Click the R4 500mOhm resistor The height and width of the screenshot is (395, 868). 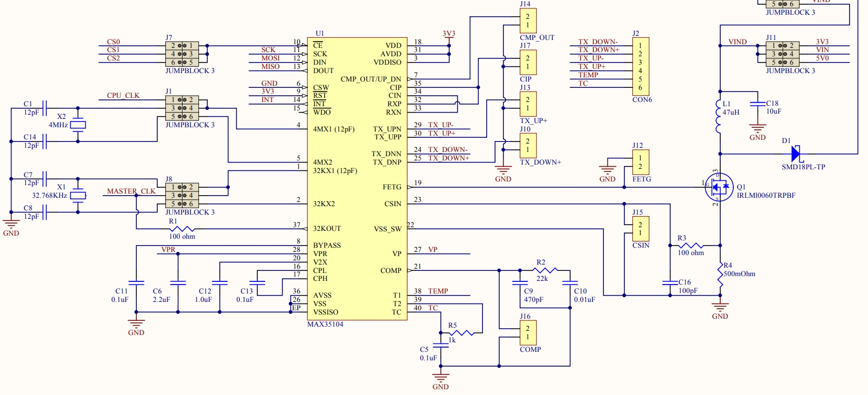(x=720, y=274)
